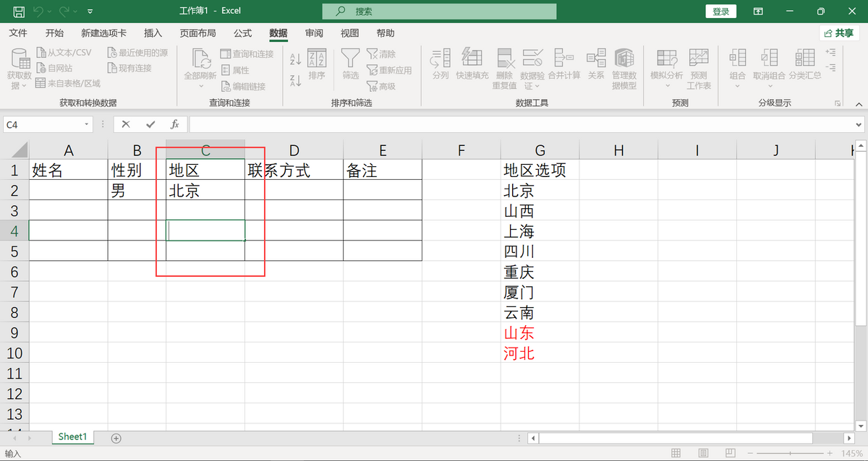Click the Redo arrow icon
This screenshot has width=868, height=461.
tap(64, 12)
